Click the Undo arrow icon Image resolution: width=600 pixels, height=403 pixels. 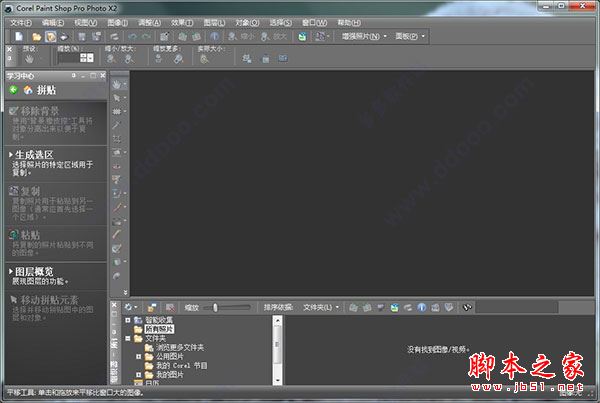click(x=132, y=37)
